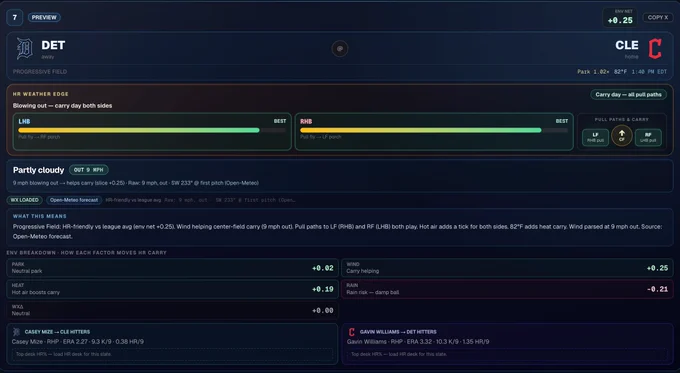Click the RAIN risk damp ball row

pyautogui.click(x=507, y=289)
